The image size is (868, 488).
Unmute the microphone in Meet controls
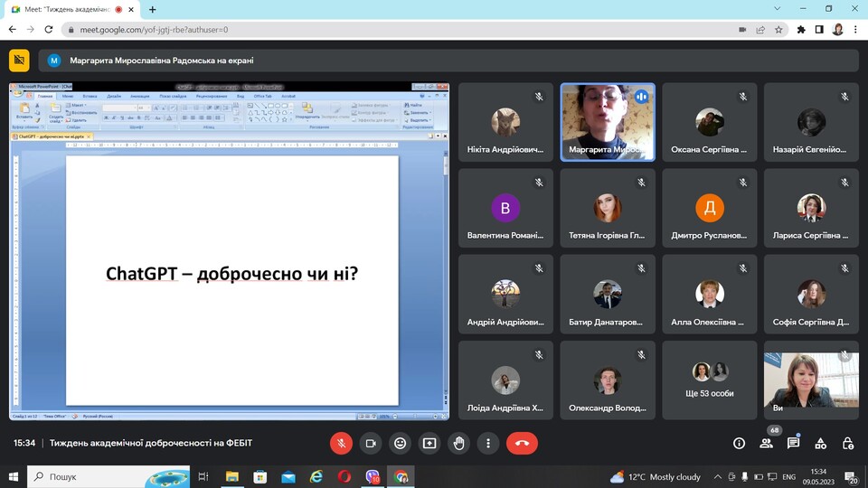coord(341,443)
